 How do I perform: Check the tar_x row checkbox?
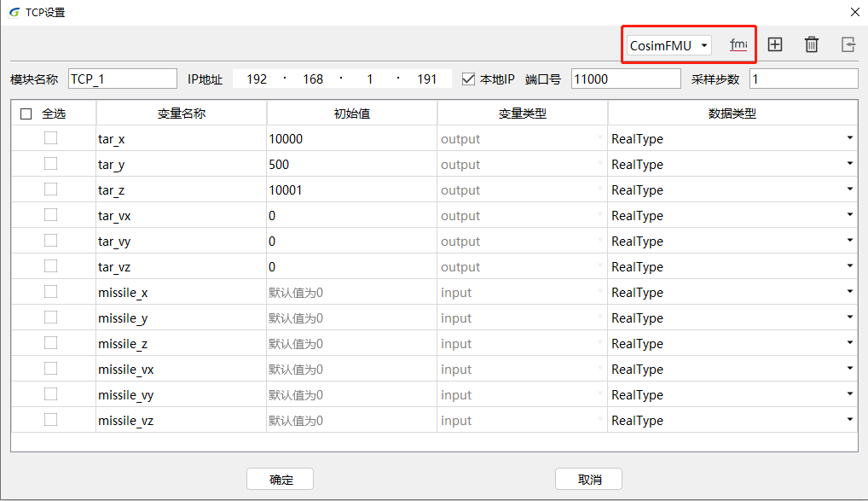pos(49,138)
